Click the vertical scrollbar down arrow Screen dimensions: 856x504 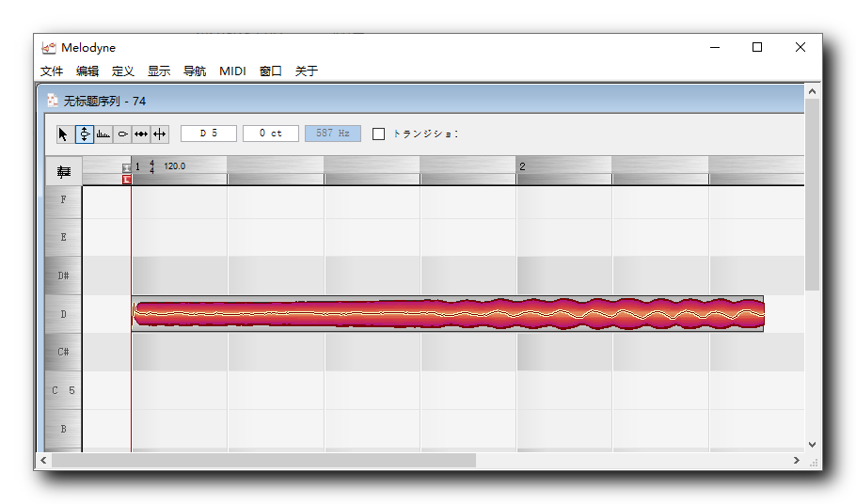[x=813, y=445]
